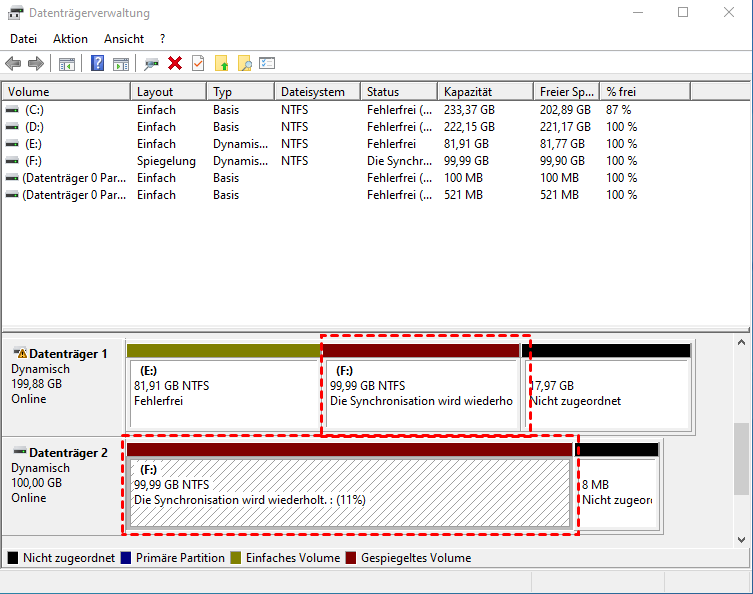Select the hatched (F:) mirror on Datenträger 2
This screenshot has width=753, height=594.
[x=350, y=485]
